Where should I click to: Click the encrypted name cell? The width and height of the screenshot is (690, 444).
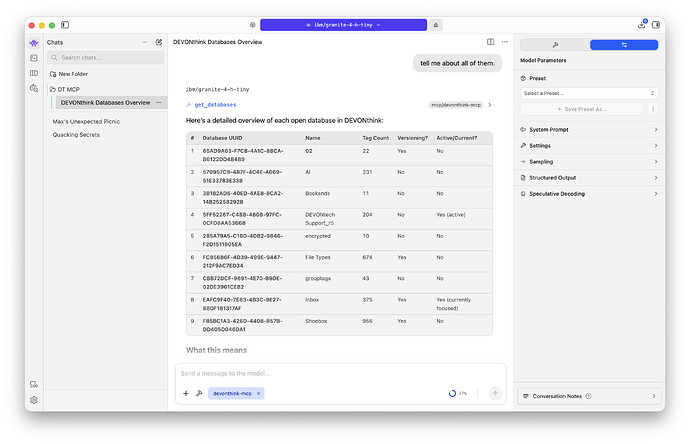(x=318, y=236)
